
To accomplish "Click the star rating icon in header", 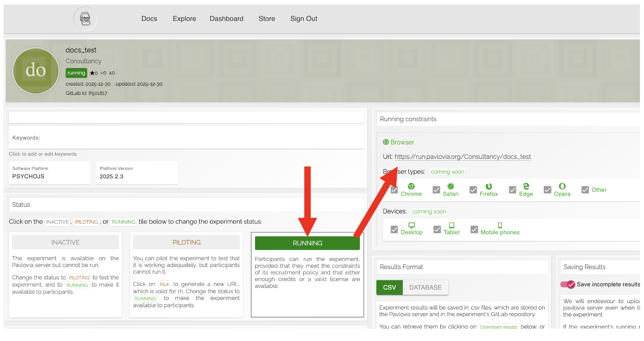I will (92, 73).
